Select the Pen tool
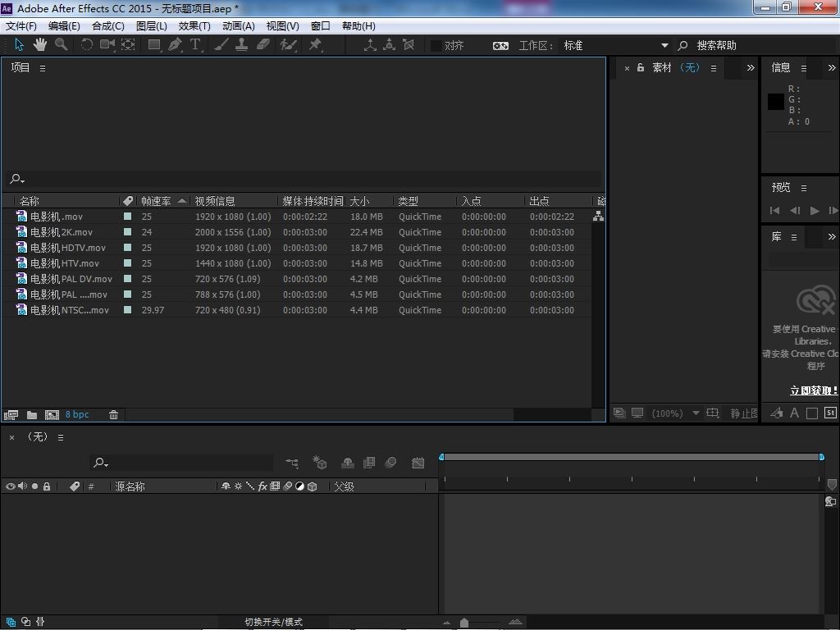 (176, 45)
